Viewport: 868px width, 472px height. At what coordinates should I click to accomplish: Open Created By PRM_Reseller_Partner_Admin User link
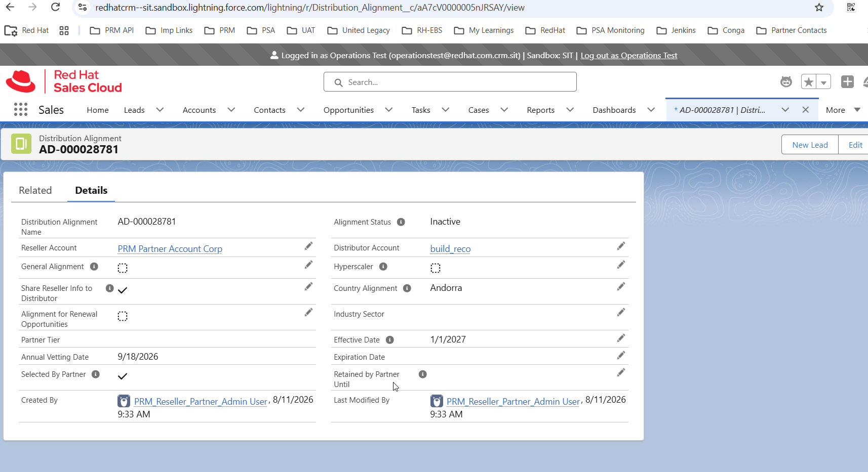pos(201,402)
